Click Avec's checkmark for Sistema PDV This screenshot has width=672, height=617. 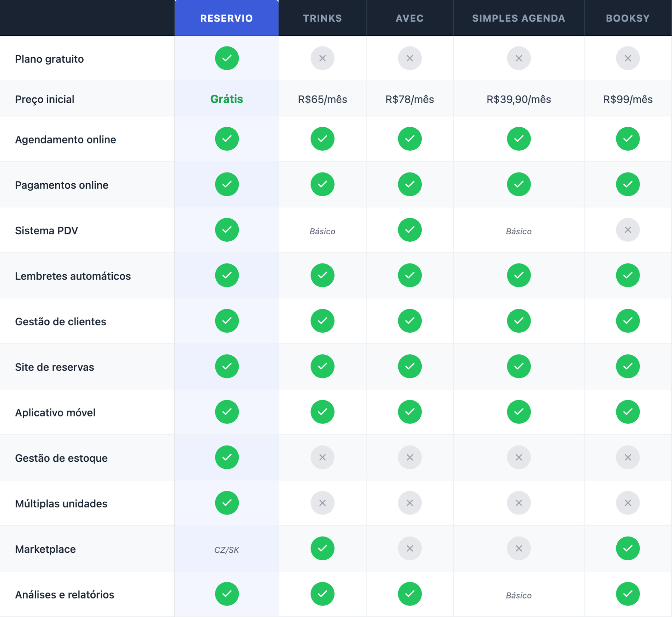pos(409,230)
